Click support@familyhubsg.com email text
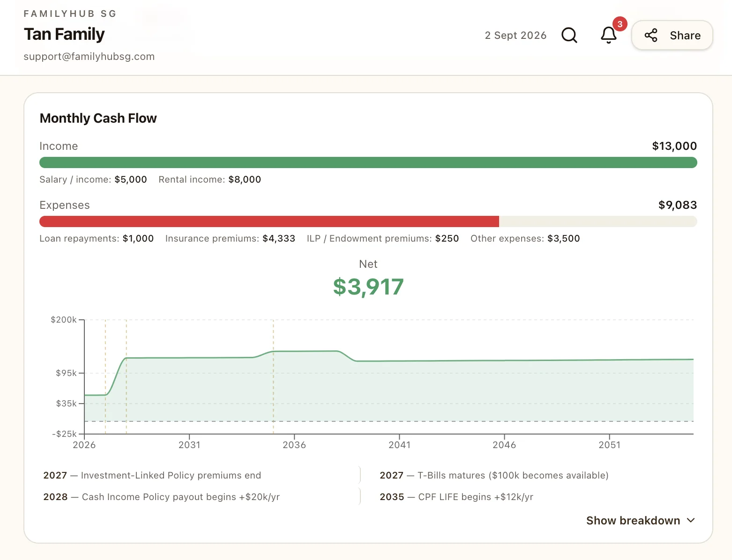Screen dimensions: 732x560 (89, 57)
